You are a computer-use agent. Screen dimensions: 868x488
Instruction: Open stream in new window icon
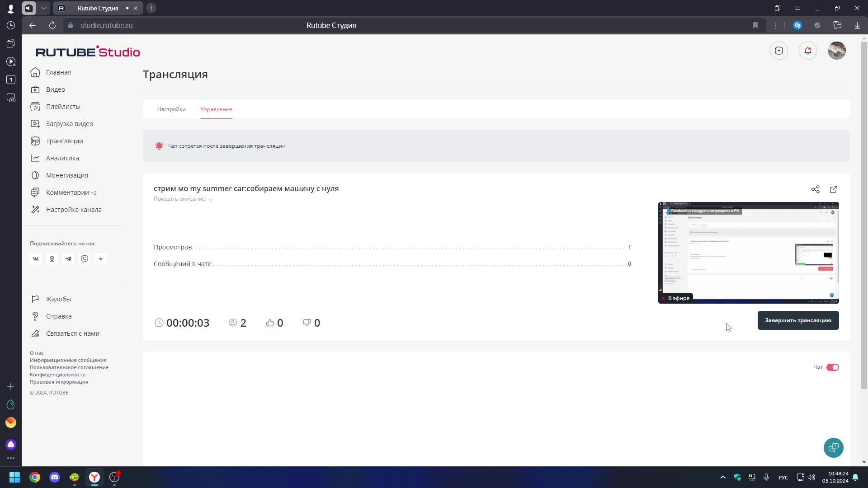click(x=833, y=189)
